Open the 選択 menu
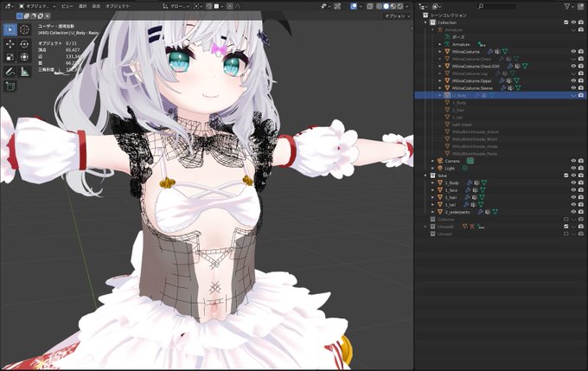 (x=83, y=6)
